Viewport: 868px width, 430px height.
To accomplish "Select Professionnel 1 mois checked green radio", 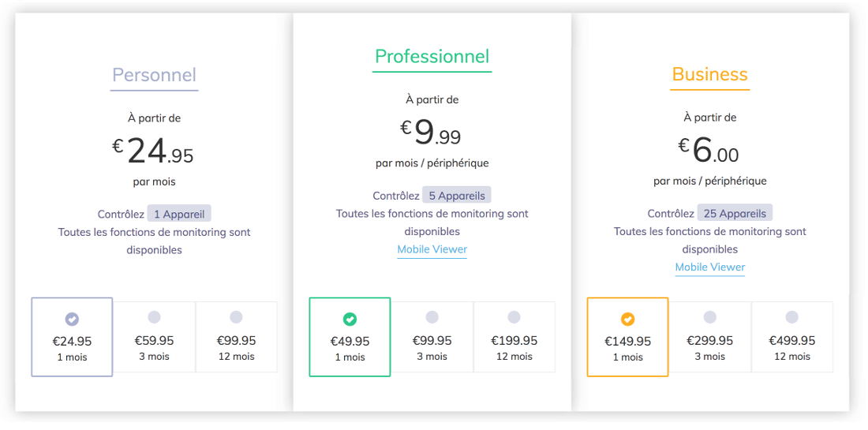I will click(350, 319).
